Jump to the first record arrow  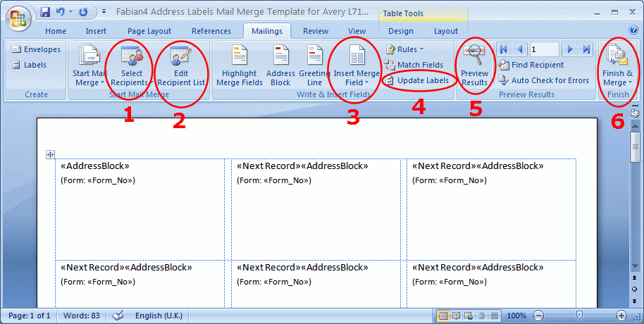tap(504, 49)
